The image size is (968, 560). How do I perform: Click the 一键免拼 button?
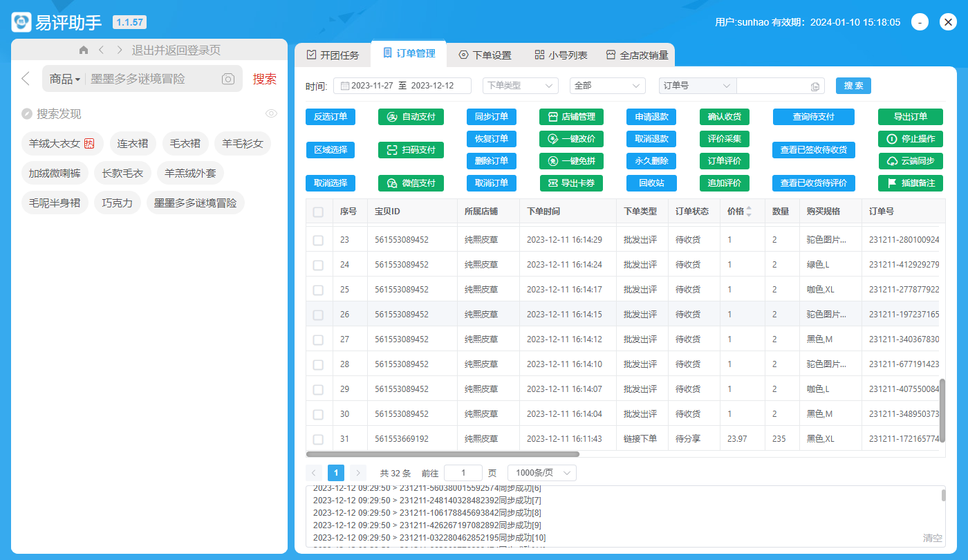pyautogui.click(x=572, y=161)
